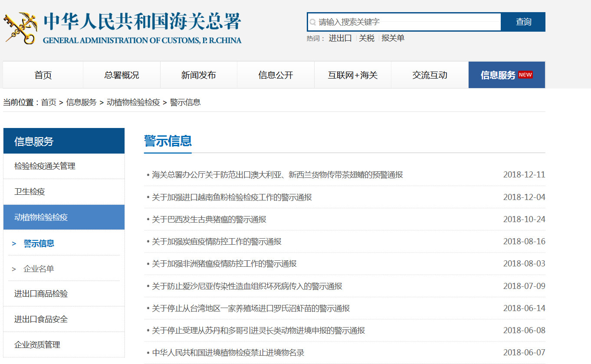Select the 进出口 hot keyword link
The image size is (591, 364).
point(340,38)
